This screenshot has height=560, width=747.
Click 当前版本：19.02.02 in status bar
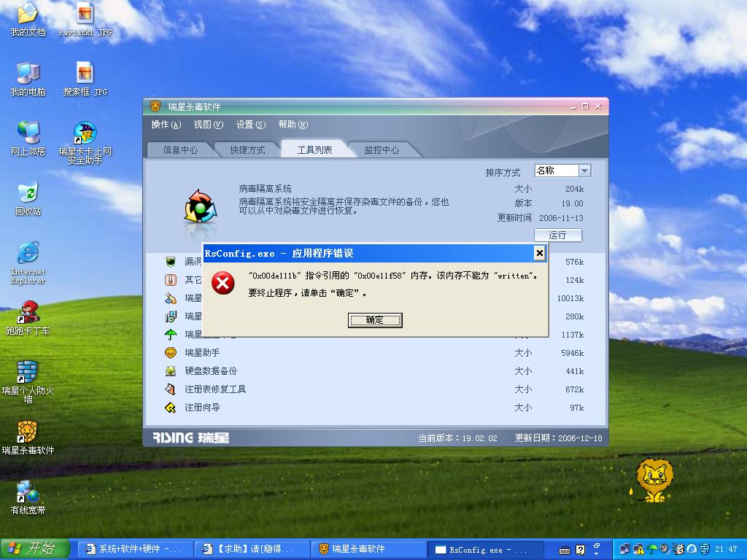(x=458, y=438)
